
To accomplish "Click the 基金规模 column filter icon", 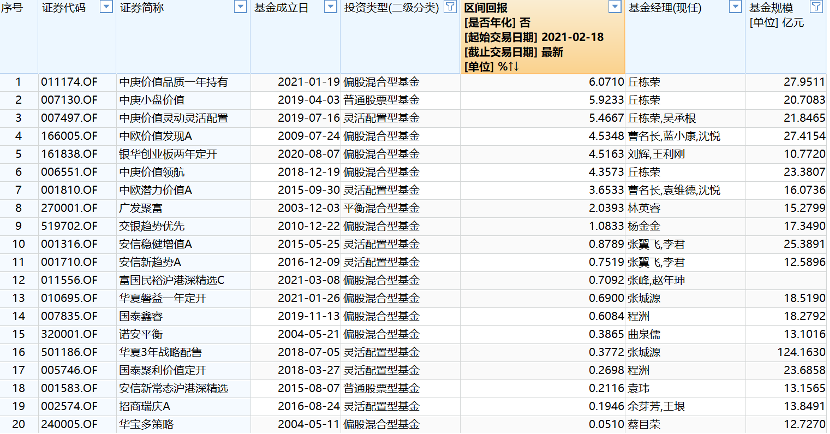I will tap(816, 7).
